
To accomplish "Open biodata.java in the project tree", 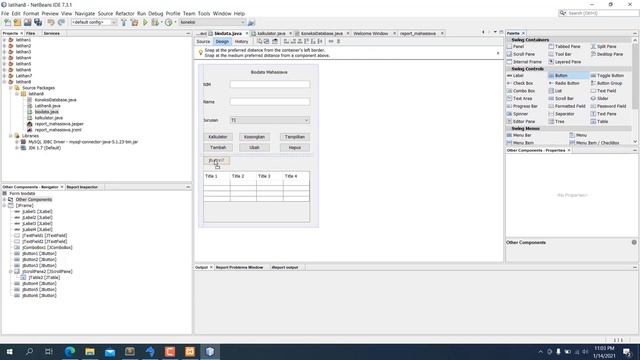I will pyautogui.click(x=47, y=112).
